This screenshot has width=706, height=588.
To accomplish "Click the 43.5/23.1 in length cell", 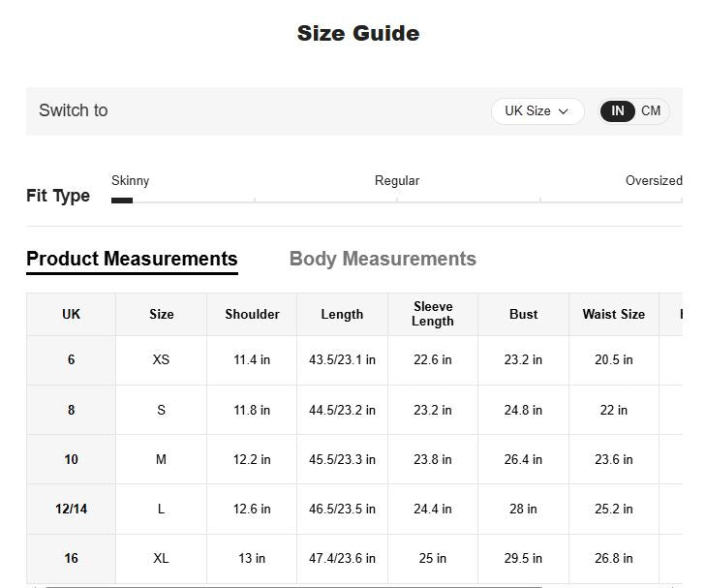I will (342, 360).
